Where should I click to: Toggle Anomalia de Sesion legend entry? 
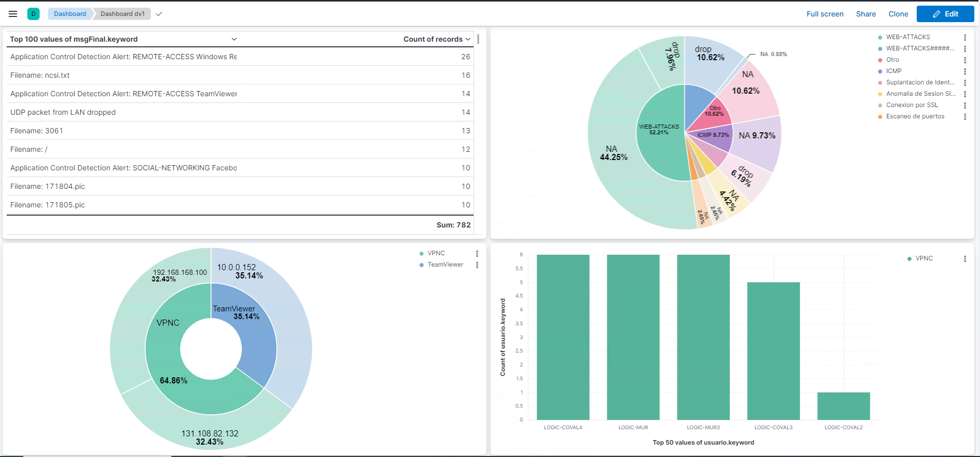[920, 94]
